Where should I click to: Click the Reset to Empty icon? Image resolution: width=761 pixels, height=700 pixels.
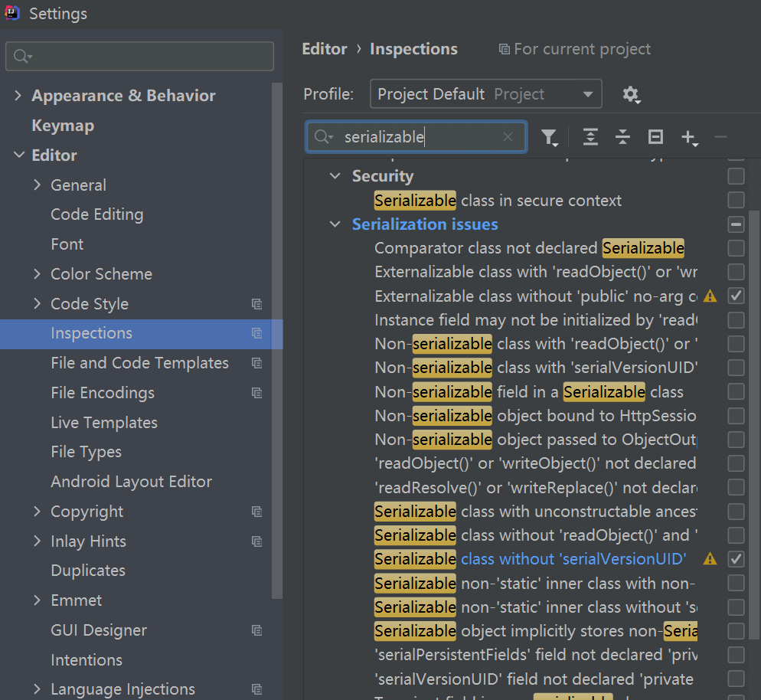(655, 137)
